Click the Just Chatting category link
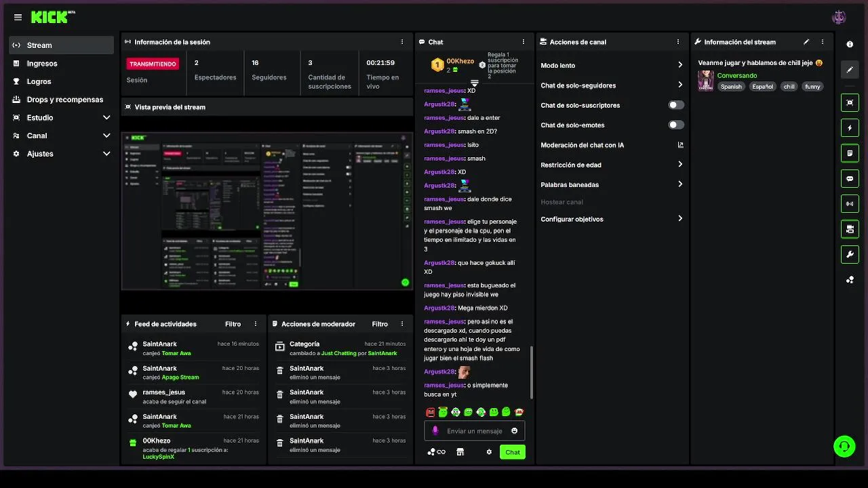This screenshot has height=488, width=868. [x=339, y=353]
